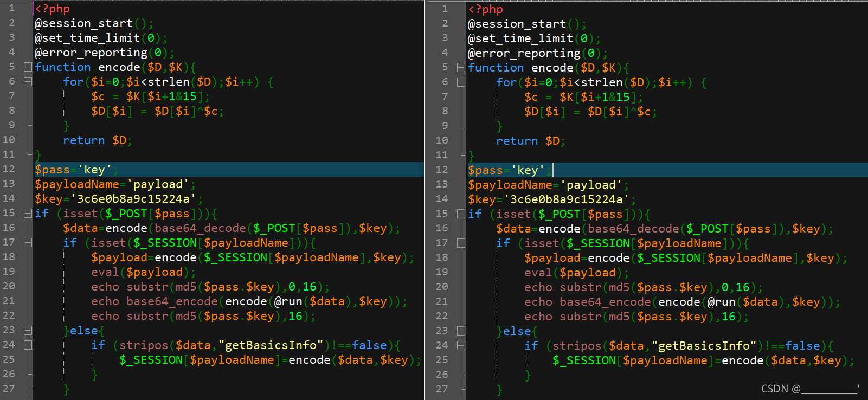Click $data=encode(base64_decode line in left pane
Viewport: 868px width, 400px height.
coord(232,228)
